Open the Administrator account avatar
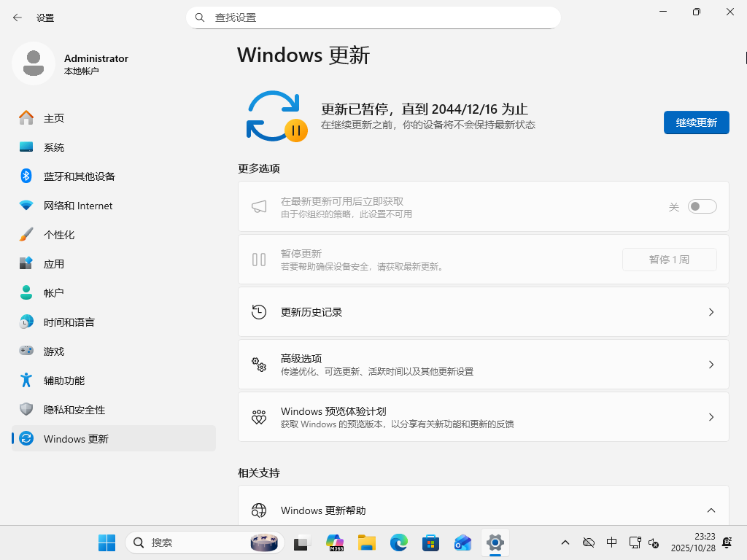 (34, 63)
